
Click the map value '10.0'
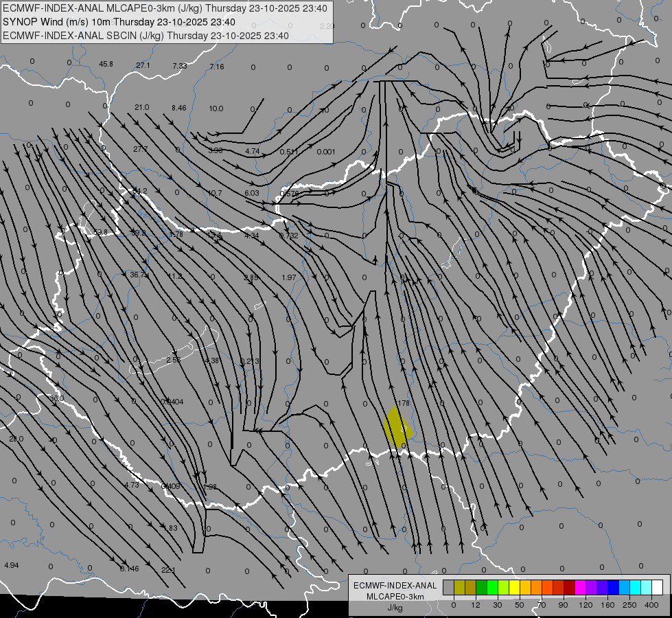point(216,108)
